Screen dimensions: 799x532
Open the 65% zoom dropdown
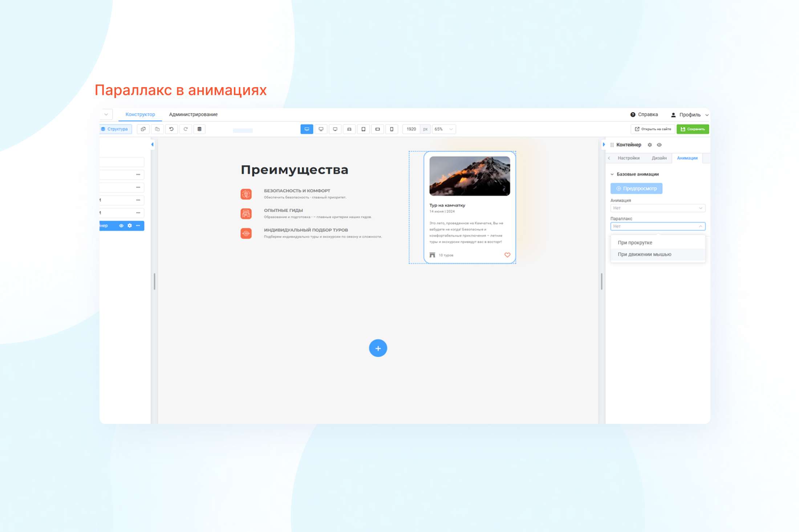[x=444, y=129]
